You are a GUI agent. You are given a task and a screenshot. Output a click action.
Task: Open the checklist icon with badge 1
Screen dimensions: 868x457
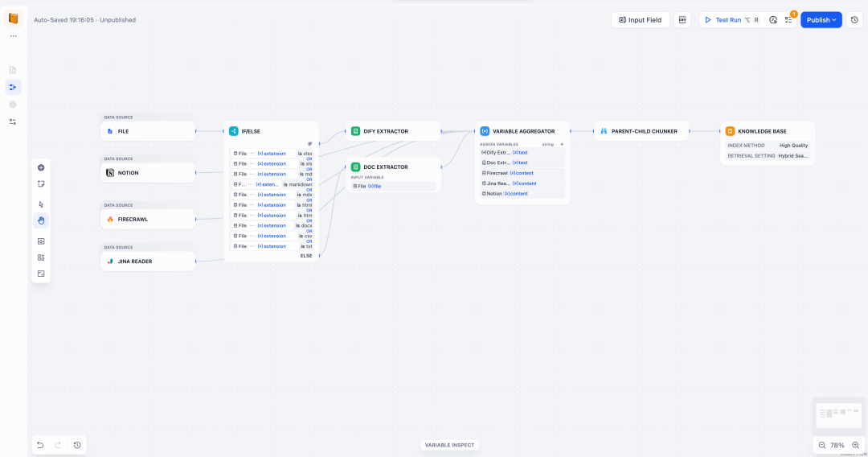(x=788, y=20)
